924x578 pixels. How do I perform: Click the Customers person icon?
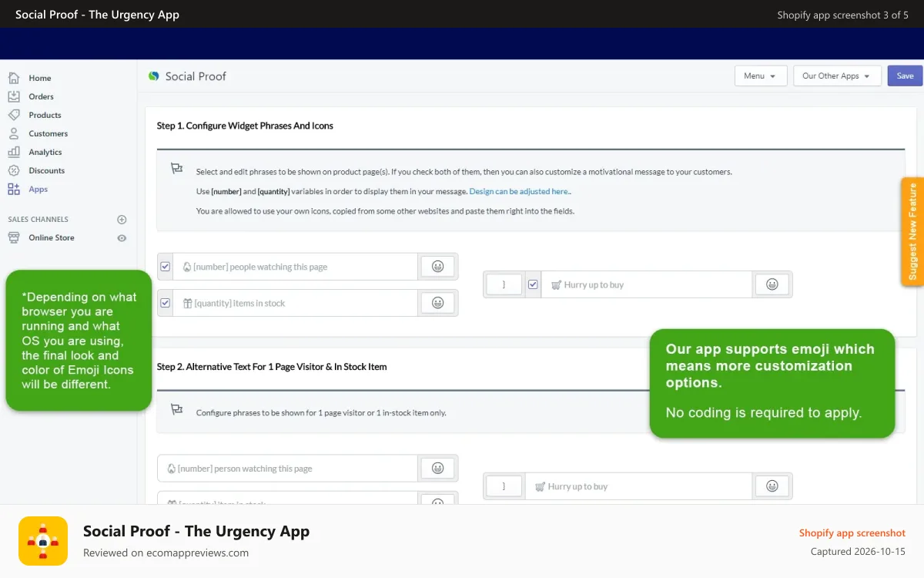tap(14, 133)
